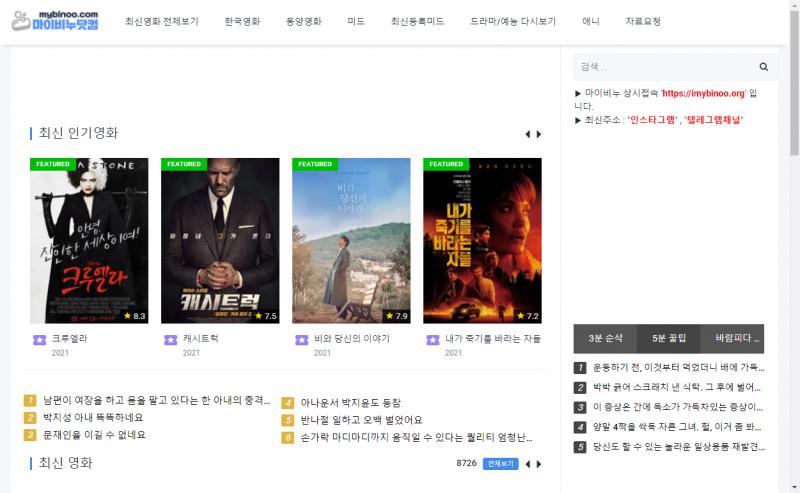The width and height of the screenshot is (800, 493).
Task: Open 내가 죽기를 바라는 자들 title link
Action: (493, 338)
